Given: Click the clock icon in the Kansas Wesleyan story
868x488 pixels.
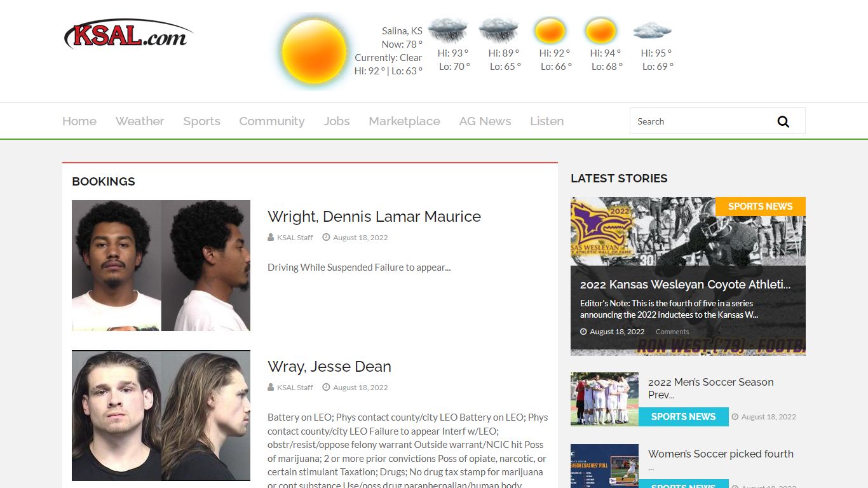Looking at the screenshot, I should [x=583, y=332].
